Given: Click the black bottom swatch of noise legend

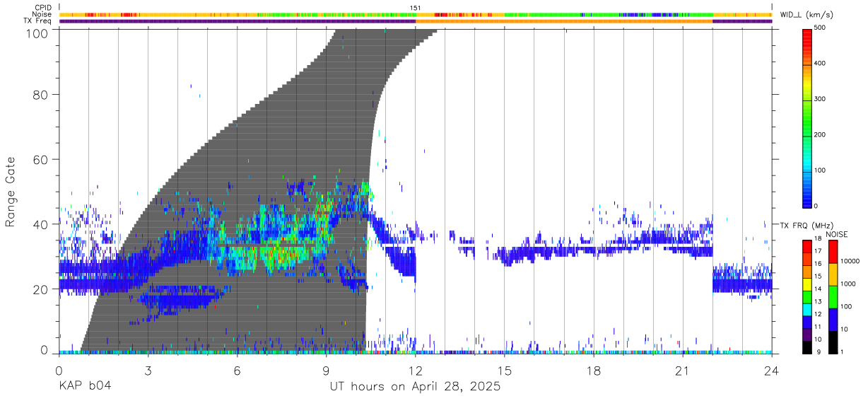Looking at the screenshot, I should coord(833,342).
